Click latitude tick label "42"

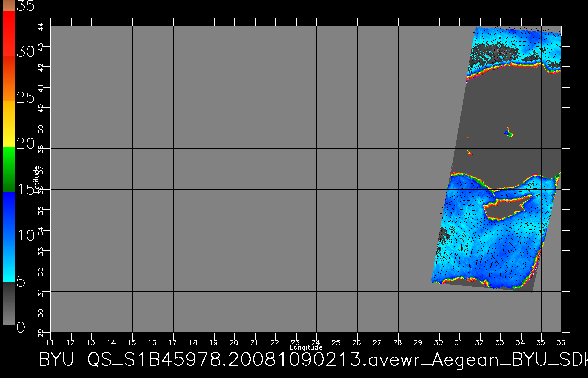[x=41, y=68]
